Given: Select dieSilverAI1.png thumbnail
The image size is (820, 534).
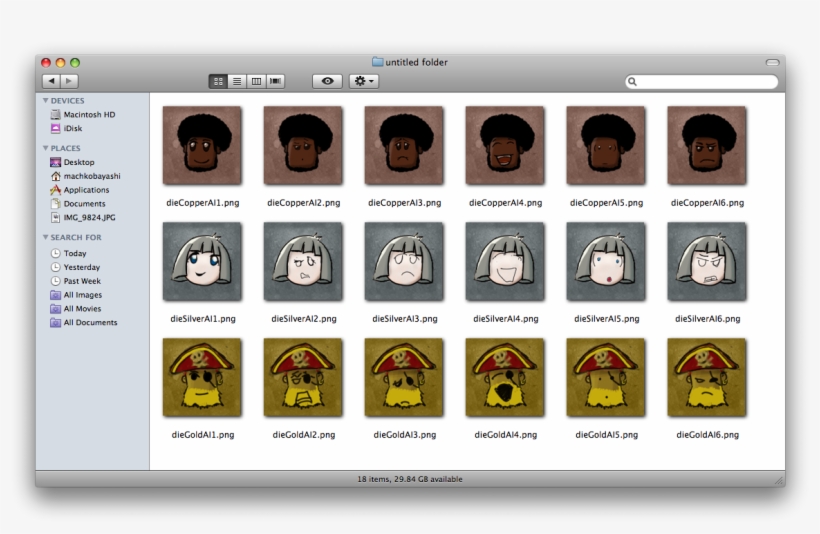Looking at the screenshot, I should [202, 262].
